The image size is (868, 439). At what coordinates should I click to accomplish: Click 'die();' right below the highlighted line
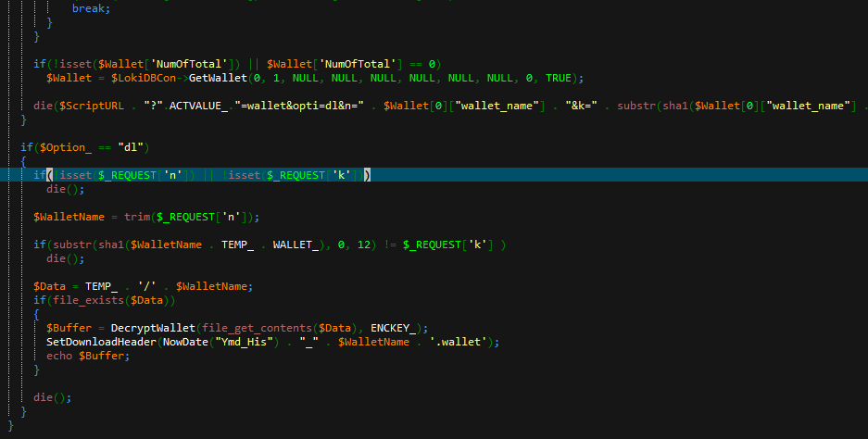click(x=66, y=189)
